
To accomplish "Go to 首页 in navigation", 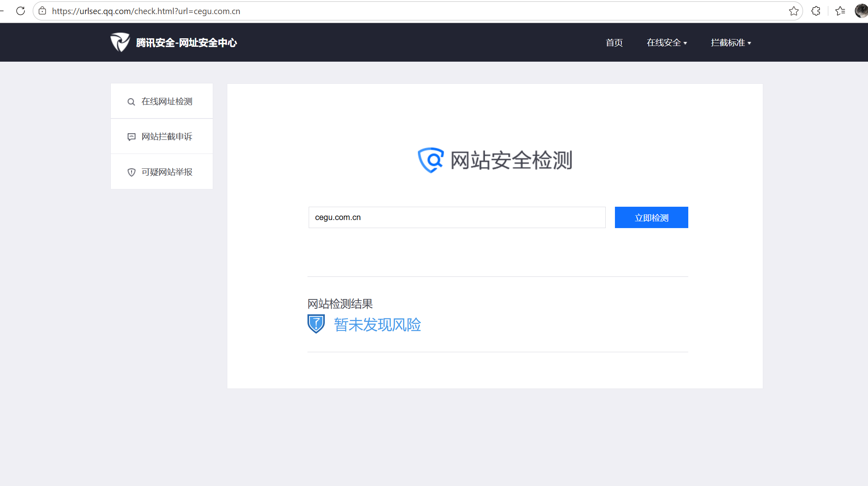I will pyautogui.click(x=614, y=43).
